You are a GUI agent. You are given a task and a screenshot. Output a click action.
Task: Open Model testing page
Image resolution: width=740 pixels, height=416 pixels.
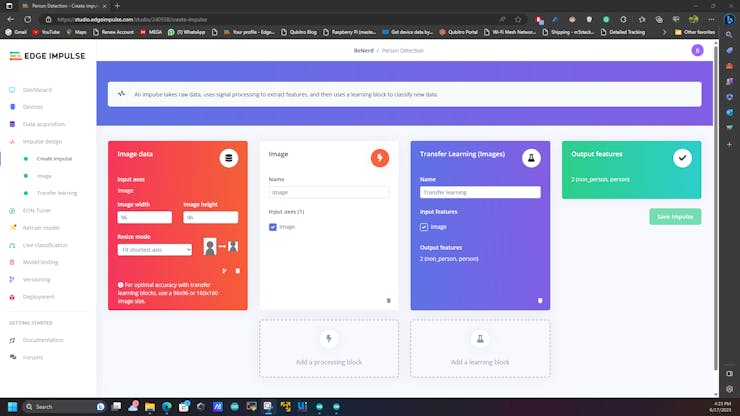(x=41, y=262)
